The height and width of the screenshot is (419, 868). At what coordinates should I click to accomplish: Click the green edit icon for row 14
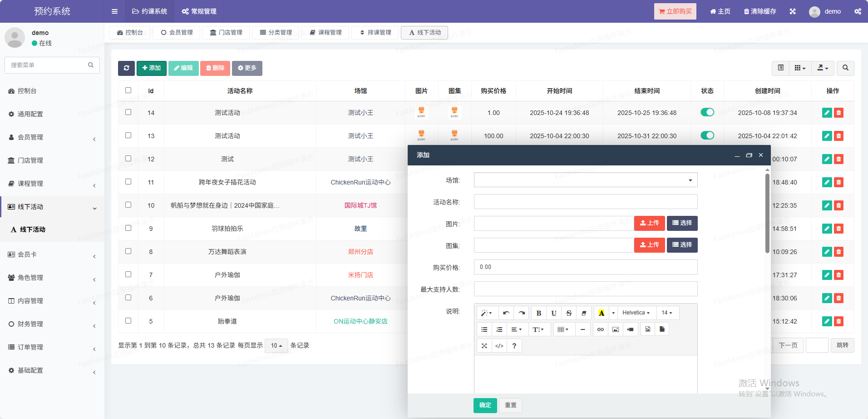pos(827,113)
